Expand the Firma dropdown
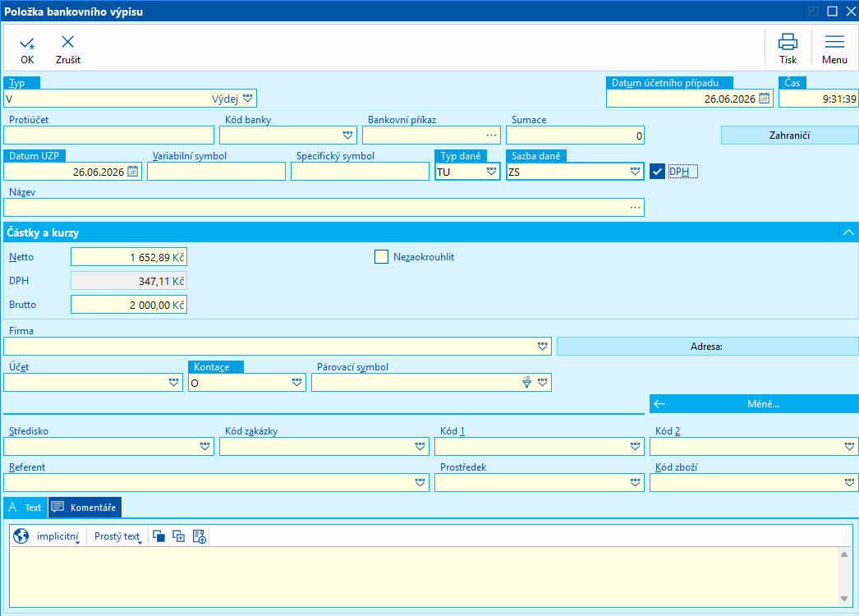Image resolution: width=859 pixels, height=616 pixels. 542,347
